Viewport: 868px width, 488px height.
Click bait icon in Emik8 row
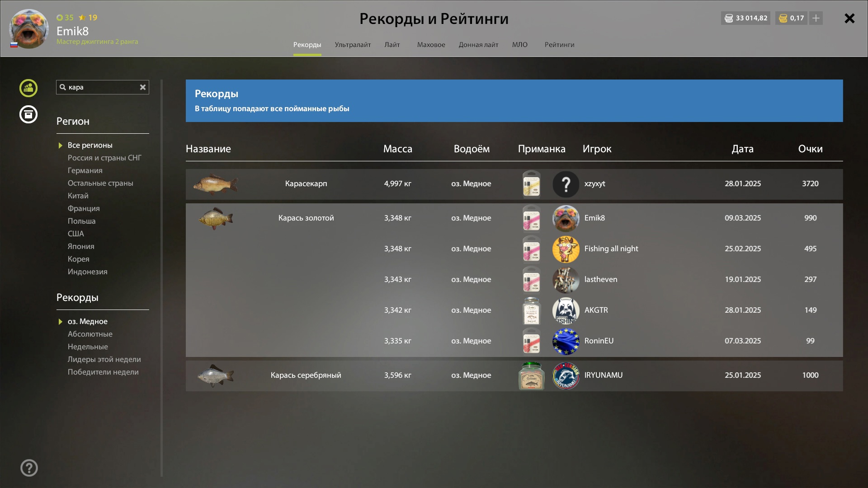531,219
